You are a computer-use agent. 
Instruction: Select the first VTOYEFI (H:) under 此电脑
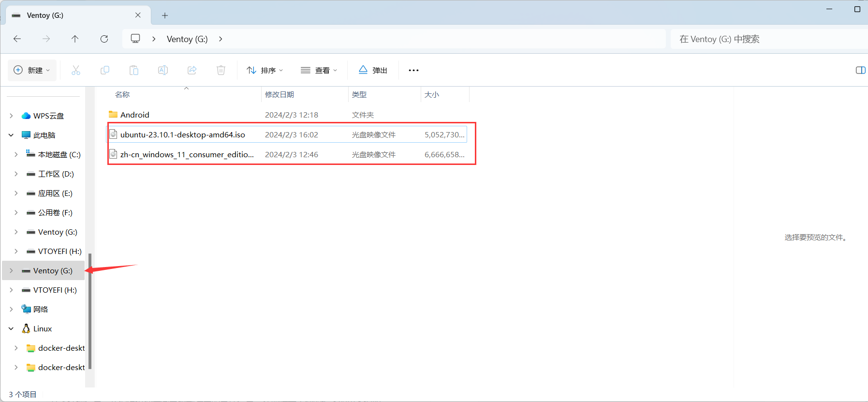click(59, 251)
